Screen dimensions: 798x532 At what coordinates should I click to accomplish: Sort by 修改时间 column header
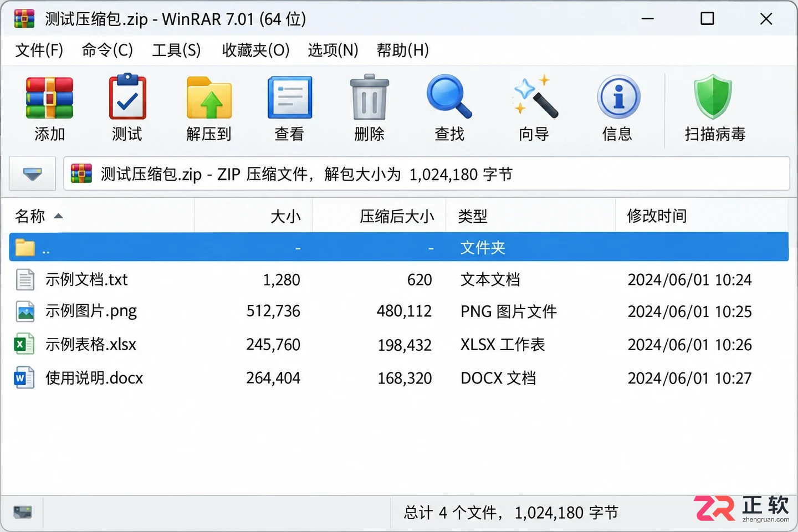point(657,216)
